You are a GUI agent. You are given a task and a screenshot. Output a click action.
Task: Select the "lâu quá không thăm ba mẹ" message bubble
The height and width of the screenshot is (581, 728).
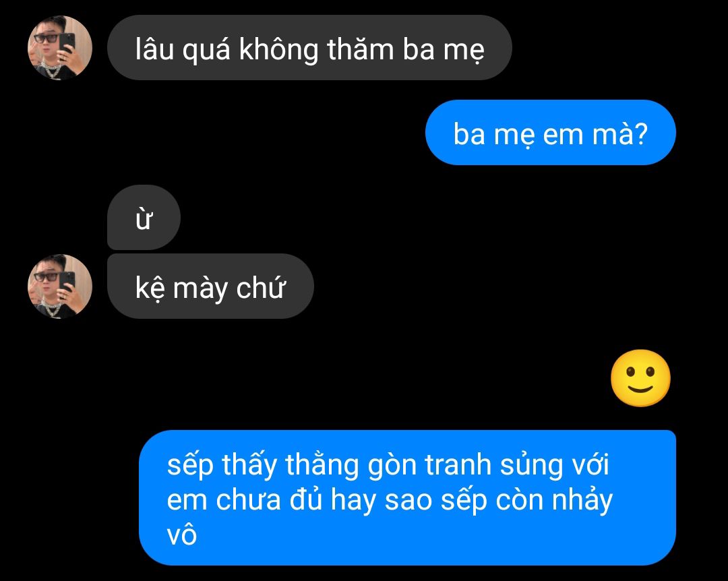tap(309, 48)
